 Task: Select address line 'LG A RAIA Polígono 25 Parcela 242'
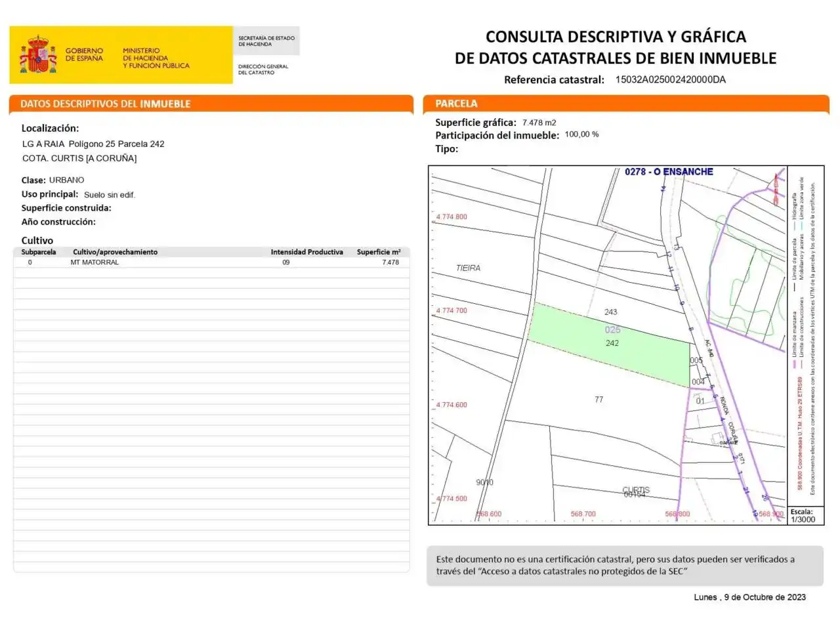click(93, 144)
